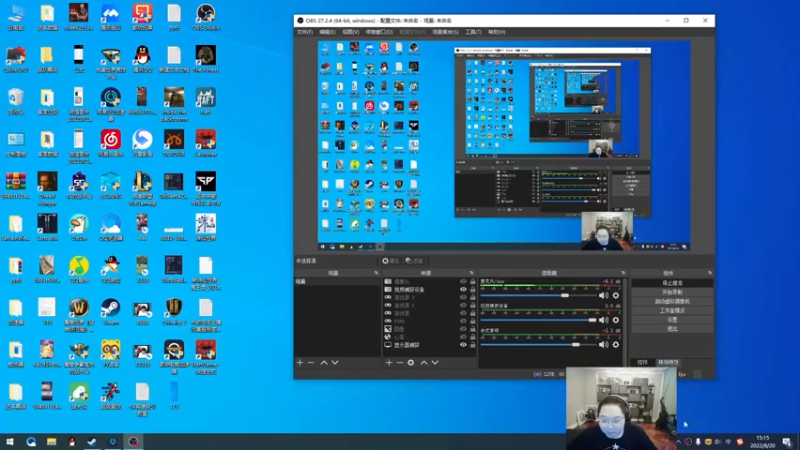Open the Dread Hunger desktop shortcut

click(47, 188)
